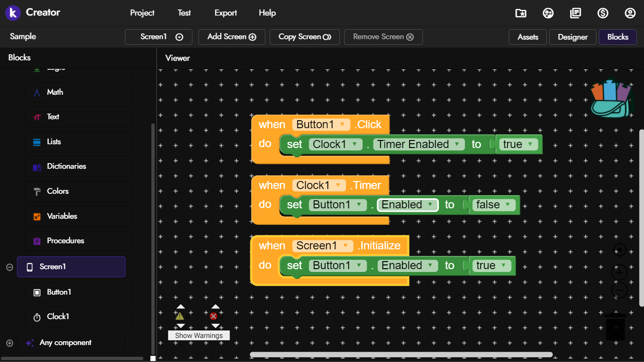Screen dimensions: 644x362
Task: Click the starred folder icon in header
Action: [520, 13]
